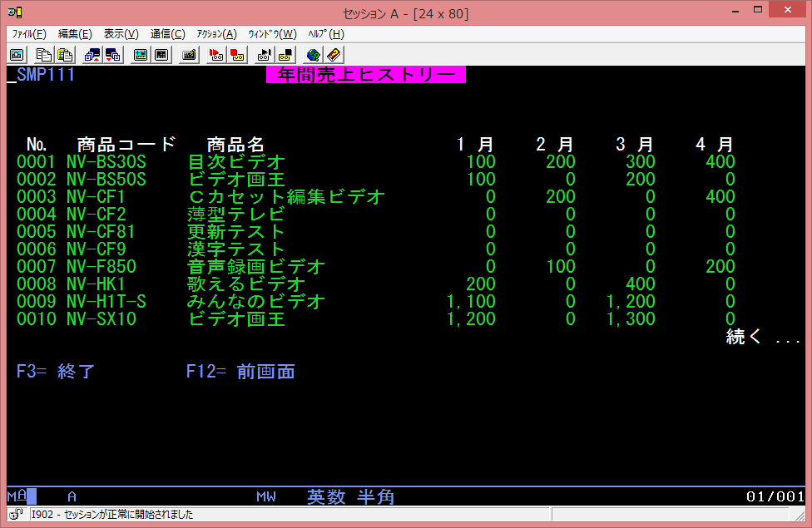
Task: Click the Send File to Host icon
Action: coord(92,55)
